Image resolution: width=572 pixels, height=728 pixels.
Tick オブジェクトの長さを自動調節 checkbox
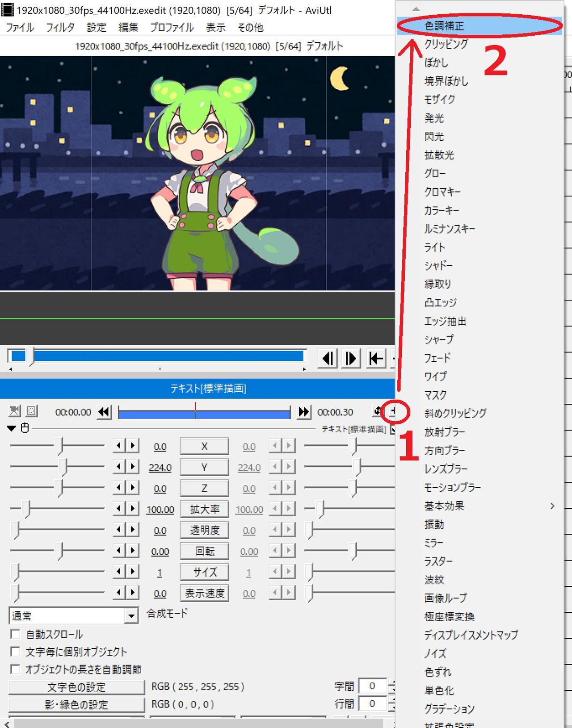16,669
